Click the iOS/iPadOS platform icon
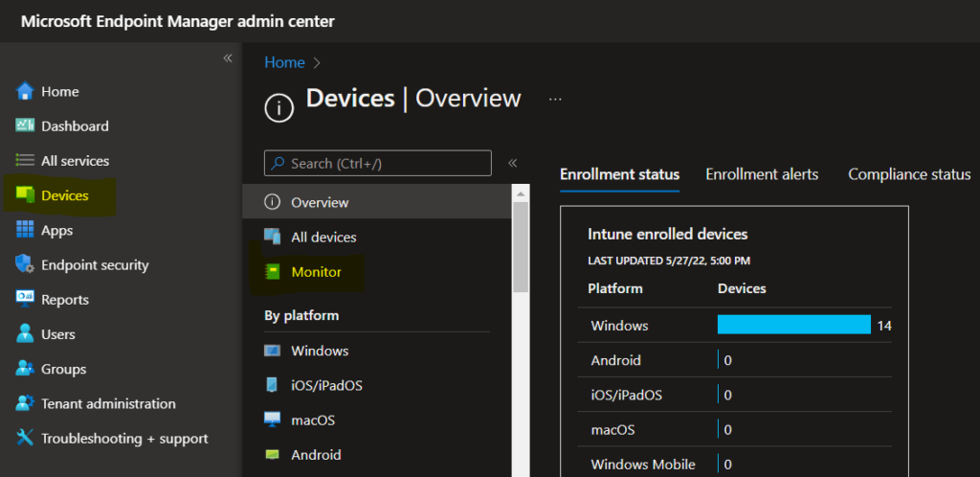This screenshot has width=980, height=477. [272, 385]
